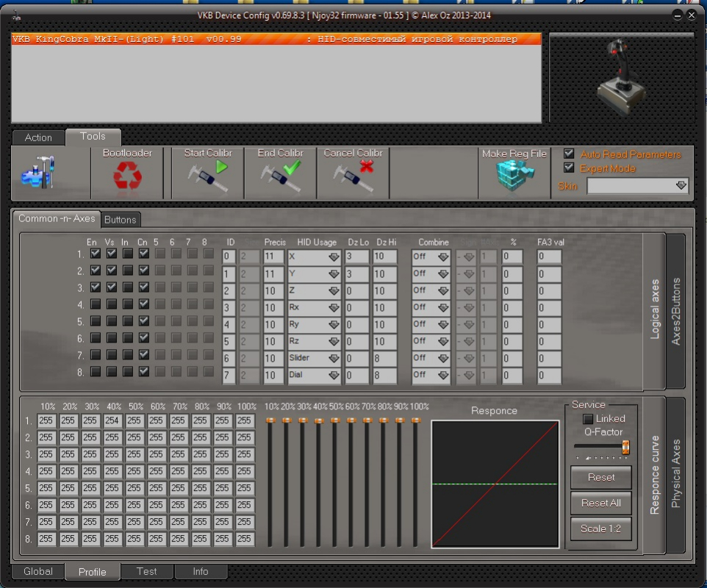This screenshot has height=588, width=707.
Task: Open the Bootloader recycle icon
Action: point(127,175)
